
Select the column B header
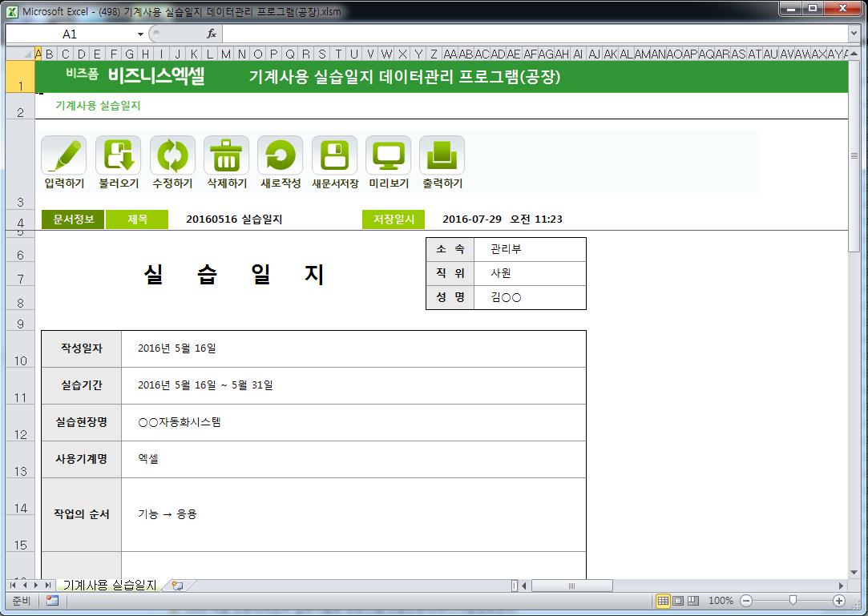coord(49,54)
